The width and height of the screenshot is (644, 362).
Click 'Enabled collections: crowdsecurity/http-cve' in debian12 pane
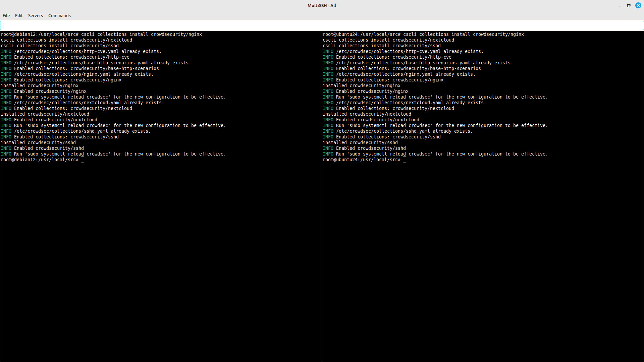(72, 57)
